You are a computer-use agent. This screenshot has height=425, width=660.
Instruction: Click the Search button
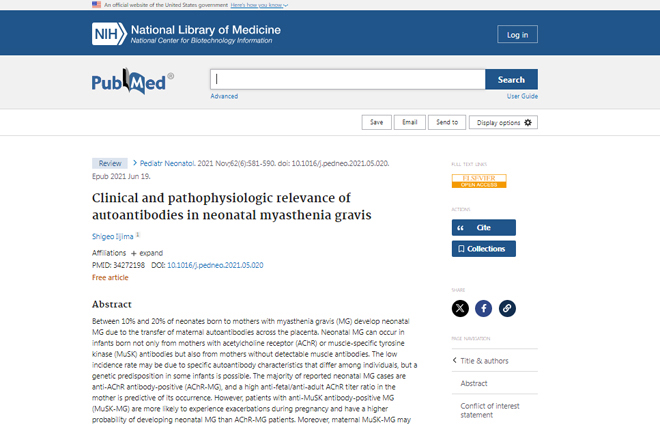[x=511, y=80]
